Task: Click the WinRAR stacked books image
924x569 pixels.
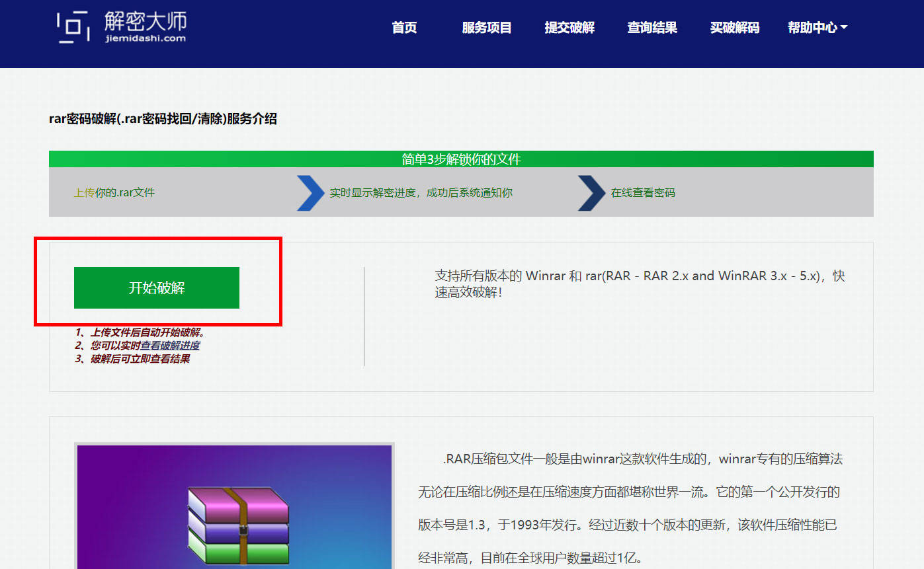Action: [x=238, y=525]
